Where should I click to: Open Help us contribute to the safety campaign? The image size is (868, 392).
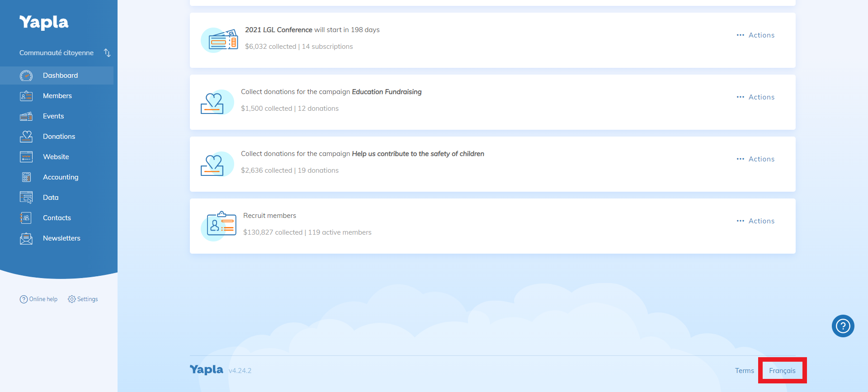(x=418, y=154)
